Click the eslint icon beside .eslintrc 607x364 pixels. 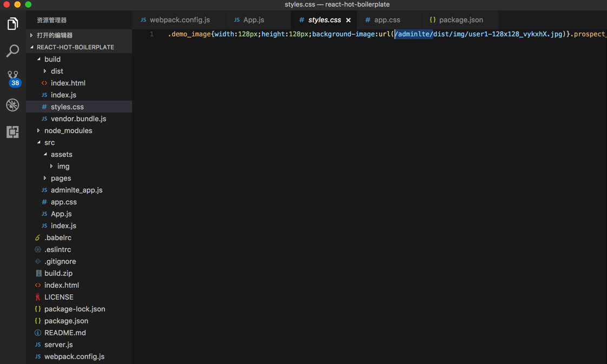point(38,249)
